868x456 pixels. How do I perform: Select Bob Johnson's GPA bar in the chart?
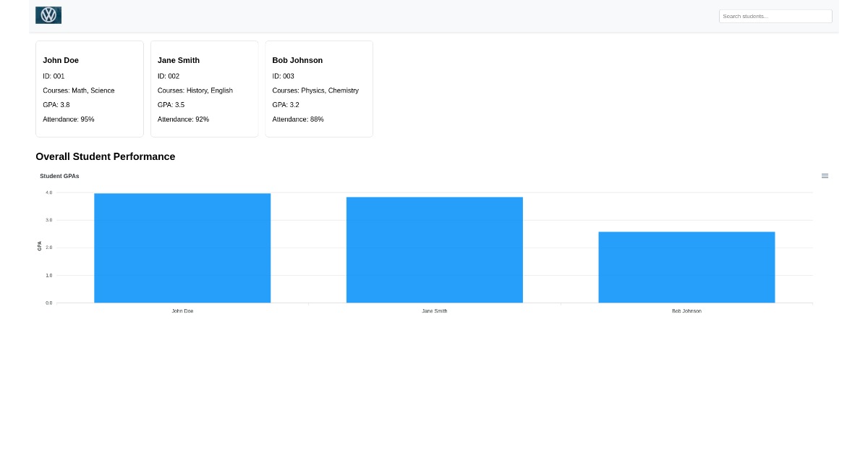coord(686,266)
